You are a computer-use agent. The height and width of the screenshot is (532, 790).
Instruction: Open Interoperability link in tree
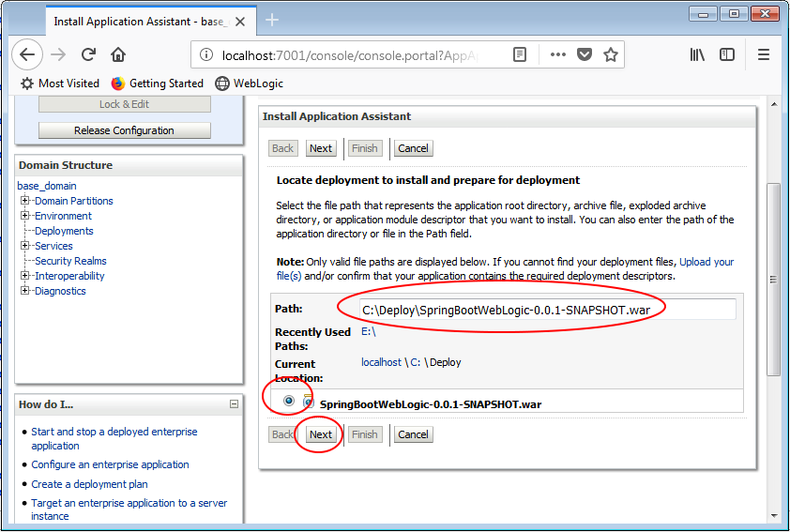(x=69, y=276)
